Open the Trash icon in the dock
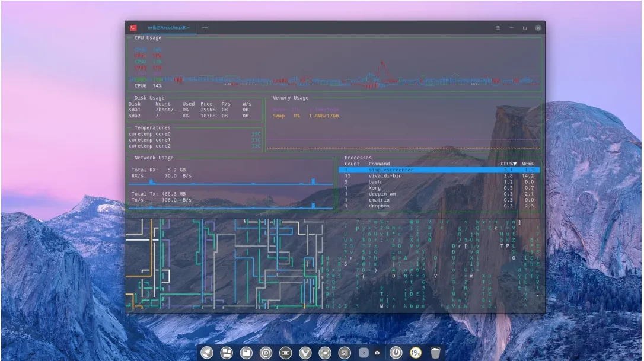The image size is (644, 361). tap(435, 352)
